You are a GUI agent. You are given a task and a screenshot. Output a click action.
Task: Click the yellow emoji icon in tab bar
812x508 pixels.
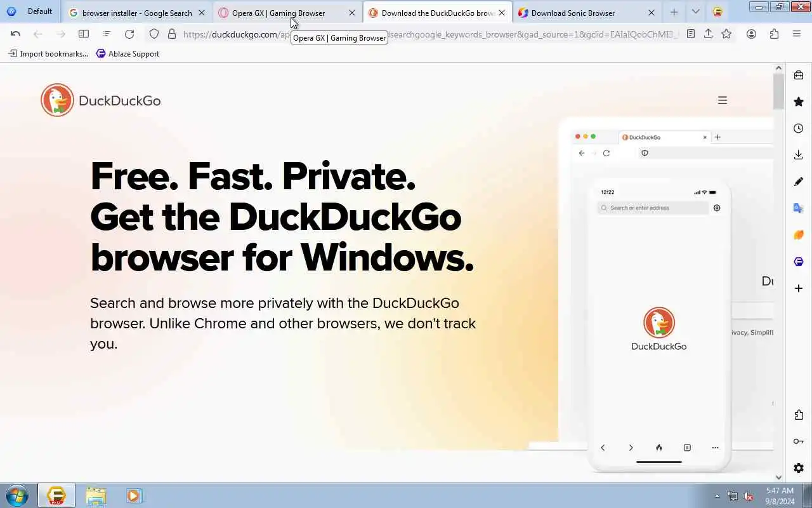[717, 12]
